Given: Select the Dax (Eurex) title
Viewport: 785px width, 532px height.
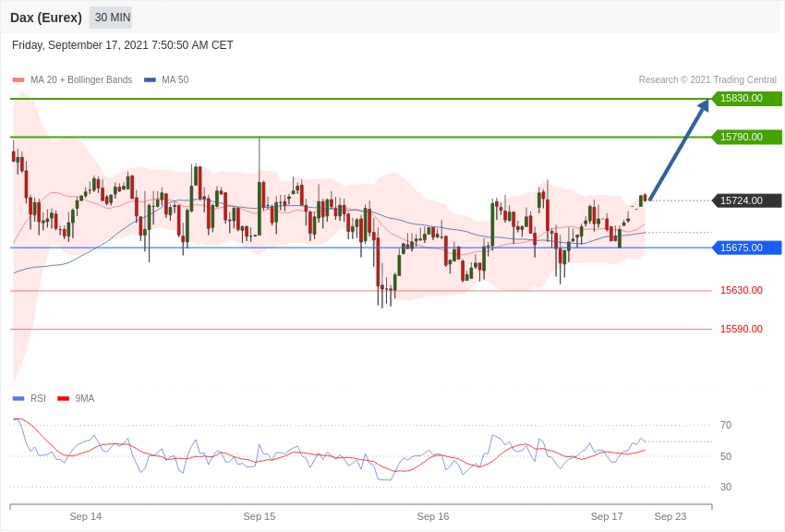Looking at the screenshot, I should point(46,18).
